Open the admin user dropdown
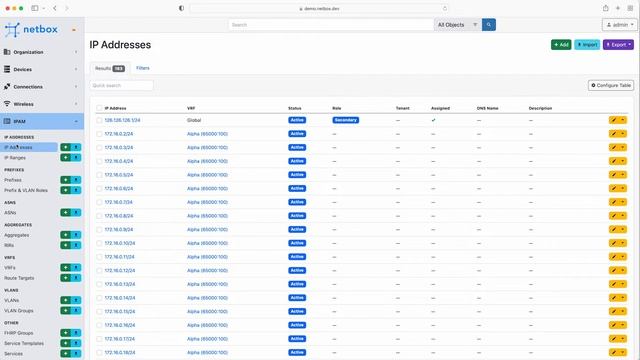This screenshot has height=360, width=640. (620, 25)
